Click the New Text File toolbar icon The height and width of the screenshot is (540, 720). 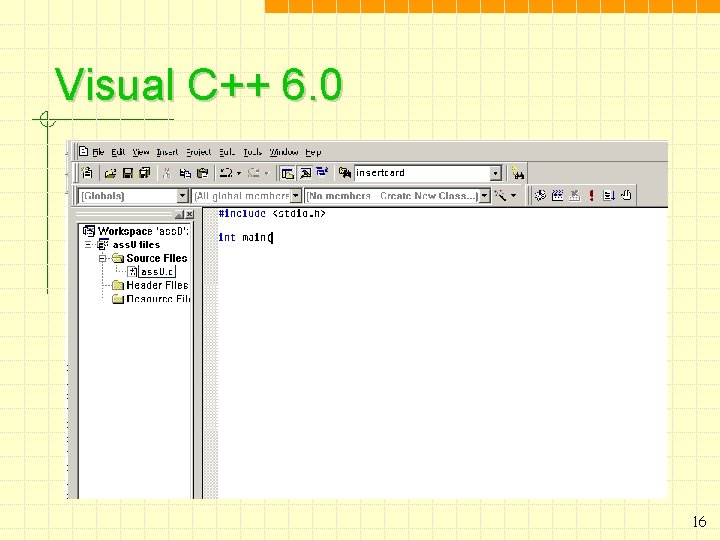87,173
